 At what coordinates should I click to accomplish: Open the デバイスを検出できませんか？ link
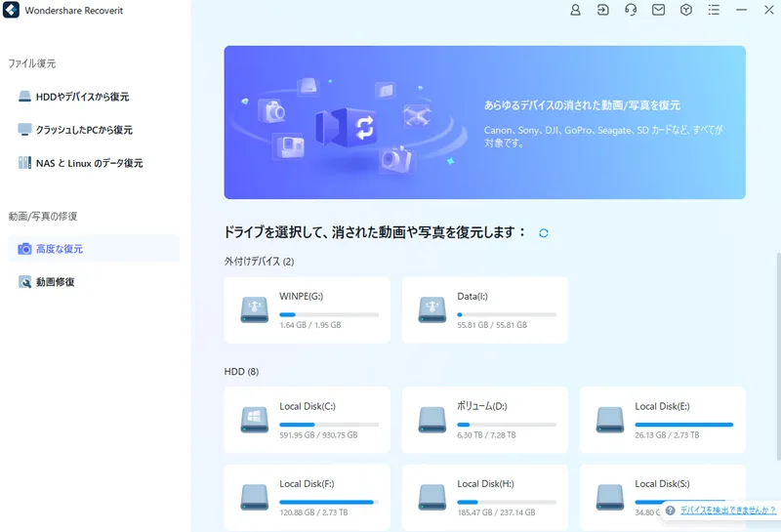pos(727,511)
